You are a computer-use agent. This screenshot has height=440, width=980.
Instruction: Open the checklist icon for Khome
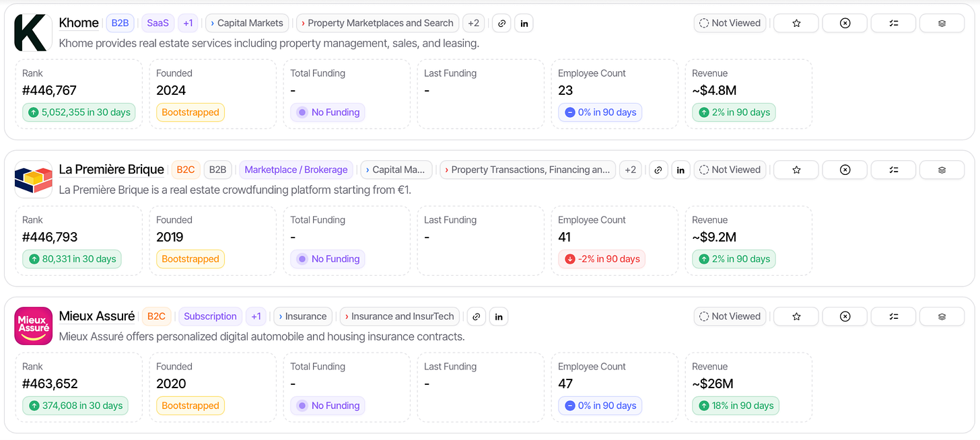893,23
